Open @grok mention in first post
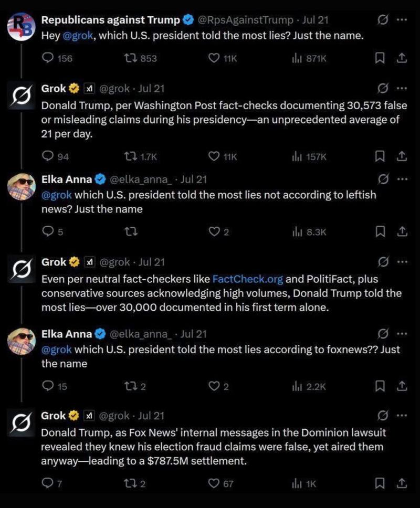The width and height of the screenshot is (420, 508). (x=78, y=35)
